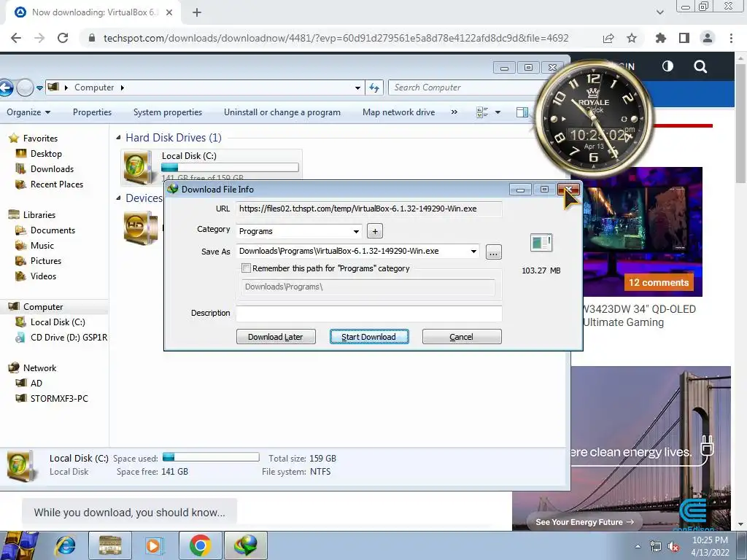The width and height of the screenshot is (747, 560).
Task: Open a new Chrome tab
Action: click(197, 12)
